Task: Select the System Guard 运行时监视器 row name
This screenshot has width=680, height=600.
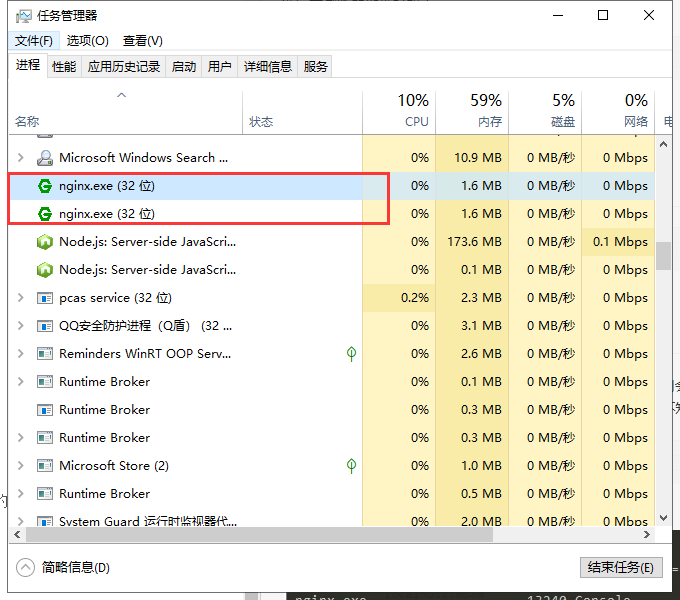Action: (x=148, y=521)
